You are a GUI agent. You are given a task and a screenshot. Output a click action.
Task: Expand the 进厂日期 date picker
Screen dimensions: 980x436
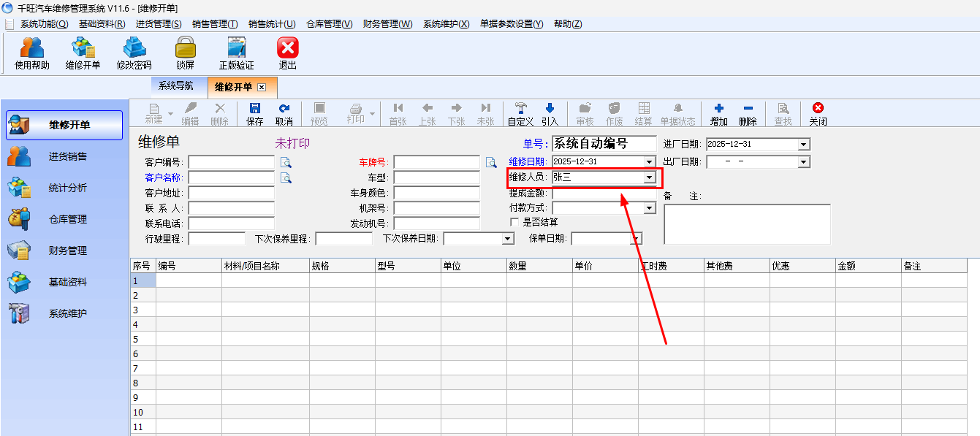tap(804, 145)
